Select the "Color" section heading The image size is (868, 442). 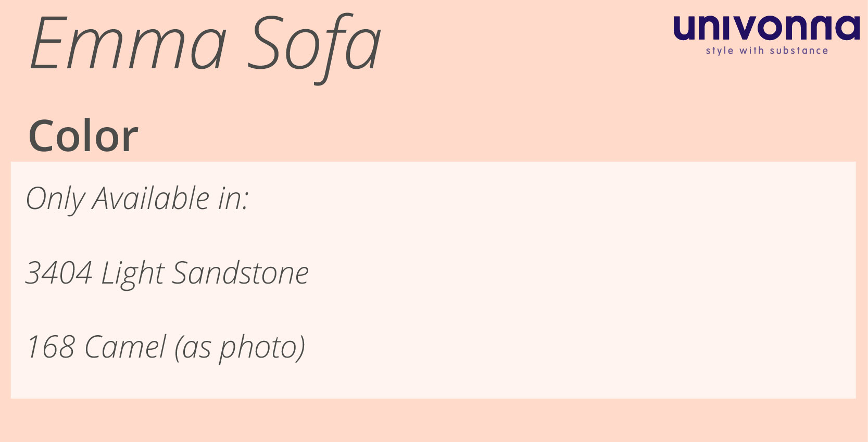[83, 136]
